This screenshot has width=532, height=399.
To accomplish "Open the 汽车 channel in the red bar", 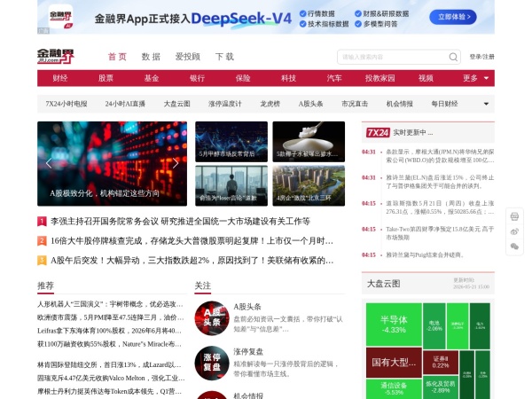I will coord(334,78).
